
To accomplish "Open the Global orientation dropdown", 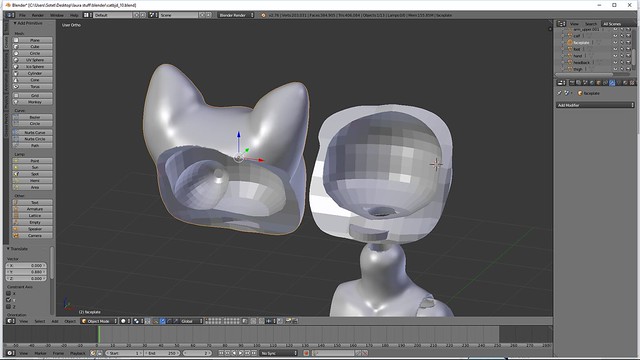I will click(x=191, y=321).
